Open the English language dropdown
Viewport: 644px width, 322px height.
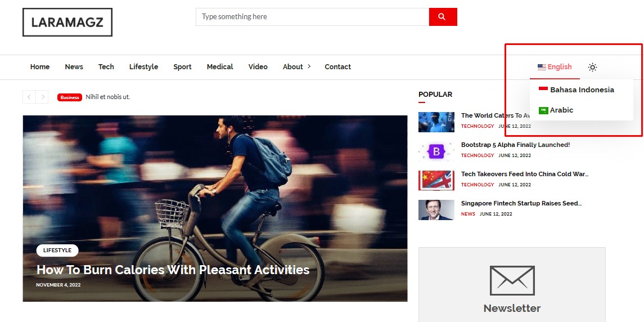[x=555, y=66]
